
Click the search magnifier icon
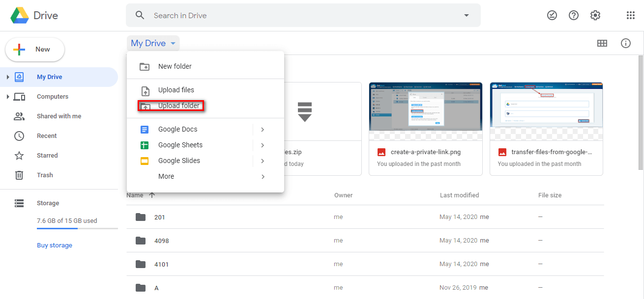pyautogui.click(x=140, y=15)
